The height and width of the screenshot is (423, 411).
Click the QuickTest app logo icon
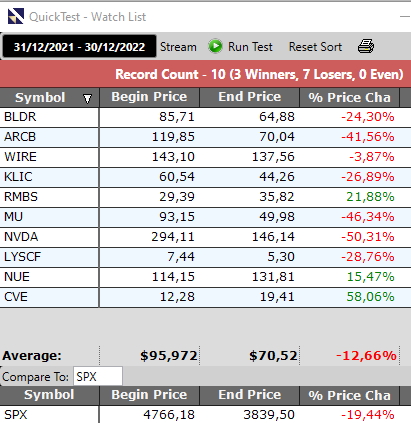click(x=16, y=16)
